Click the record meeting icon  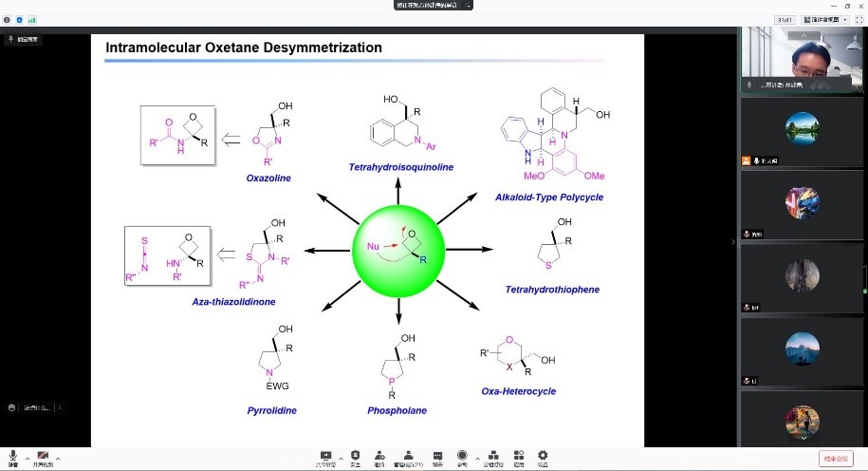(463, 457)
